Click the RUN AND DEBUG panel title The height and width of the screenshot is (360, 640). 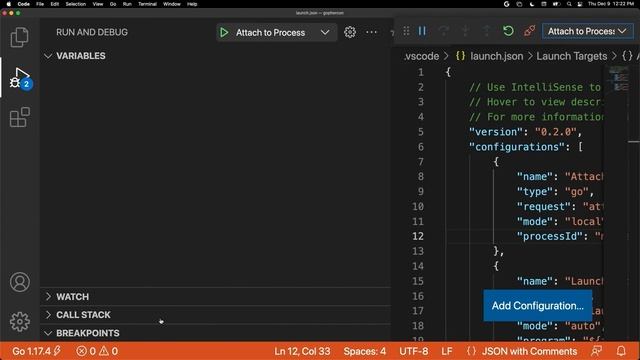pos(92,32)
